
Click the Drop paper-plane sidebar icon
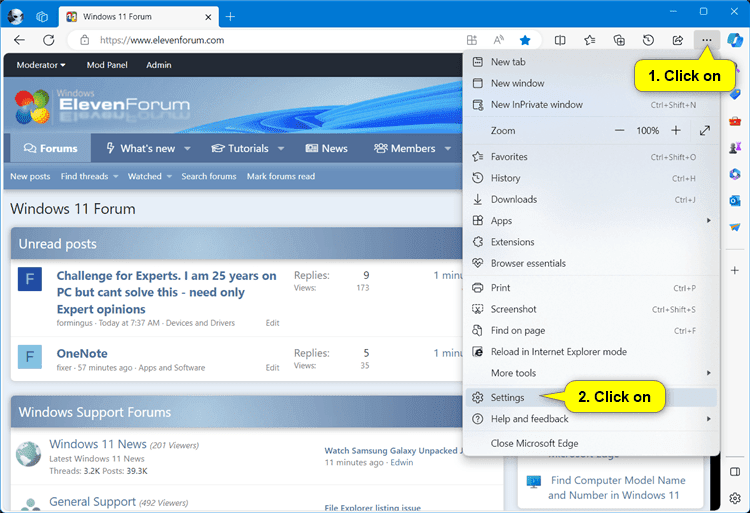tap(735, 227)
